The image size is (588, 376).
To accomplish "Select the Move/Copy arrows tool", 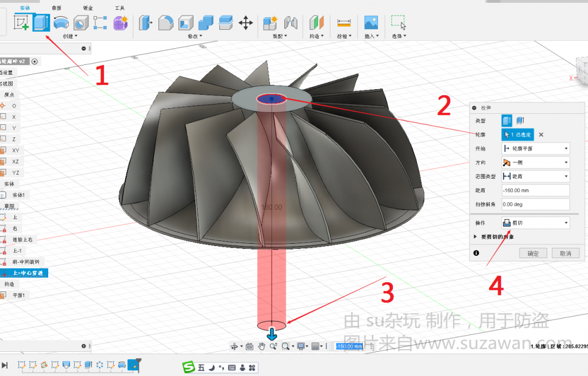I will [x=246, y=23].
